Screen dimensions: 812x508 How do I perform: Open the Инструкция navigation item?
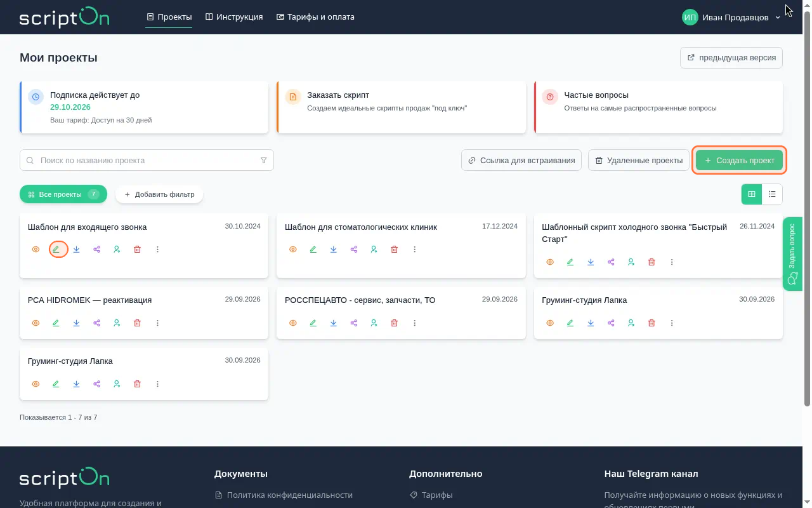tap(234, 17)
